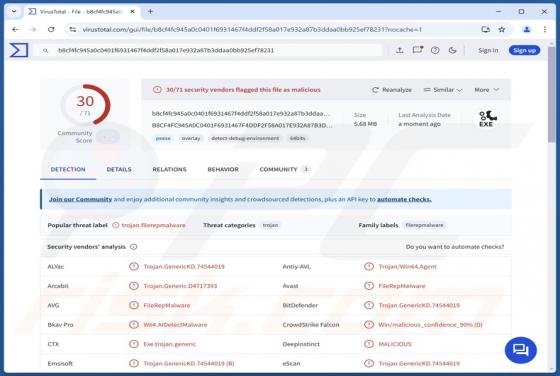Expand the More dropdown
The height and width of the screenshot is (376, 560).
pyautogui.click(x=486, y=90)
